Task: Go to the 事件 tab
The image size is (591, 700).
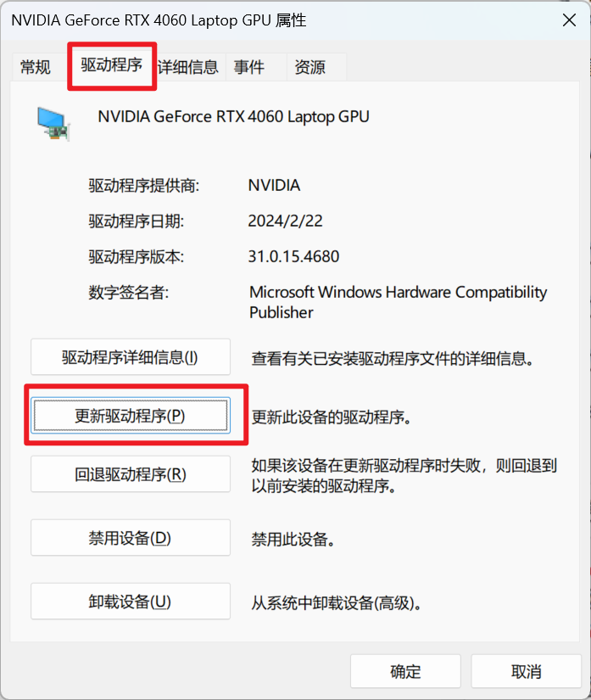Action: (x=249, y=67)
